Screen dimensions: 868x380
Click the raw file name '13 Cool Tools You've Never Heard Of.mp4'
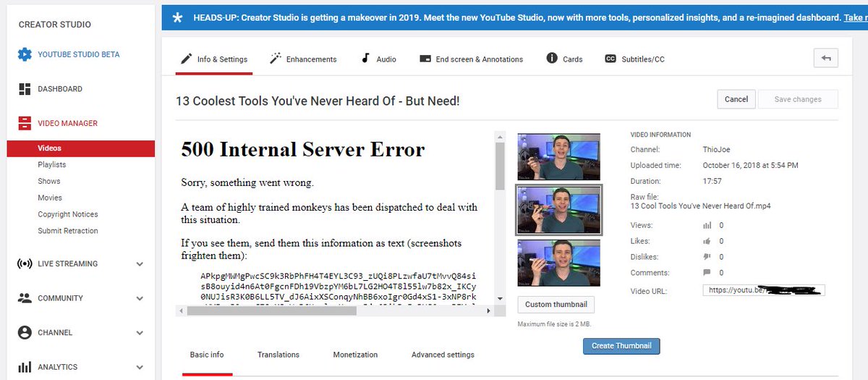(x=700, y=206)
